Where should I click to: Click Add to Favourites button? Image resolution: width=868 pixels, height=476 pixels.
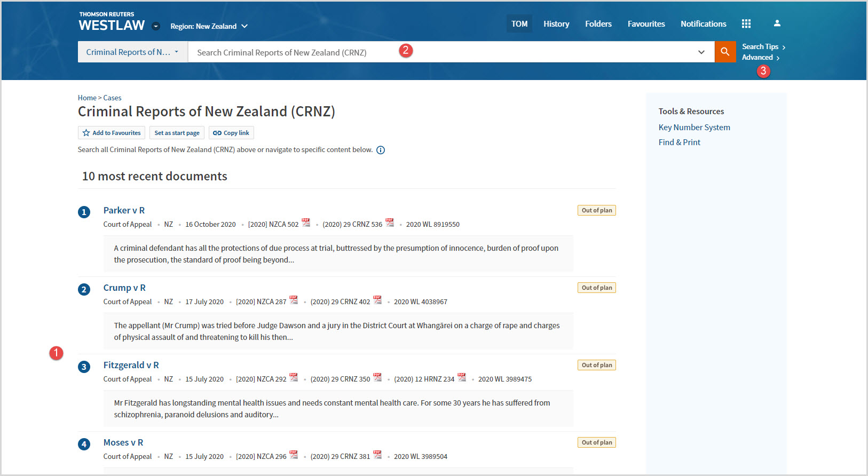112,133
